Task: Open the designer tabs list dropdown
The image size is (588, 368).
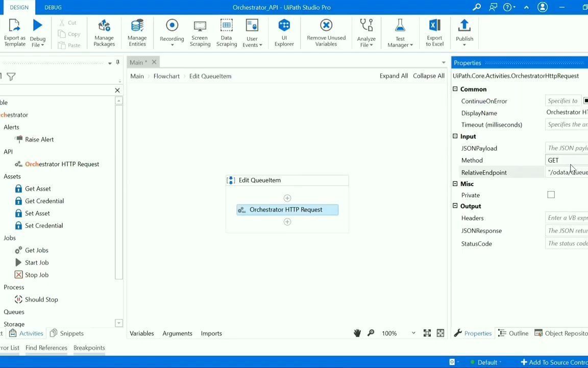Action: [444, 63]
